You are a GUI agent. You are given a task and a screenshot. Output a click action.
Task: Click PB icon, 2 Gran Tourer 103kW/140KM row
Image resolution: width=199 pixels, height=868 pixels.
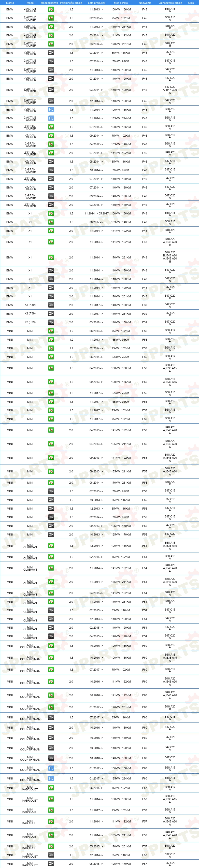pos(51,144)
